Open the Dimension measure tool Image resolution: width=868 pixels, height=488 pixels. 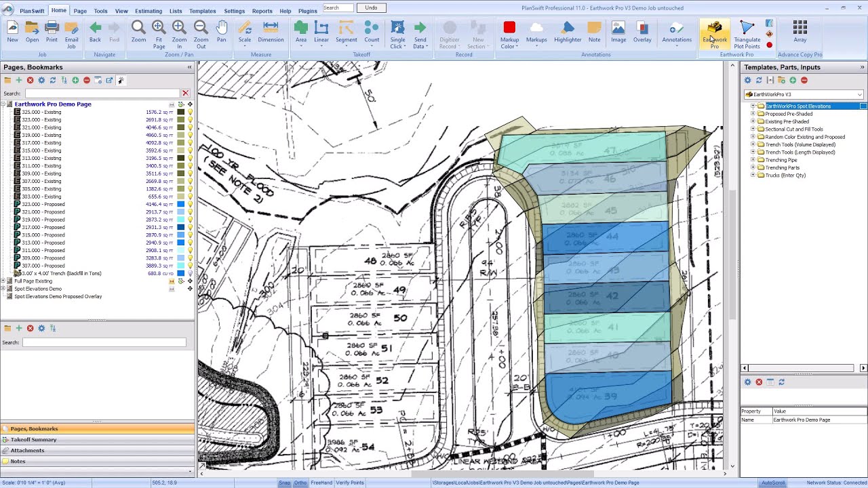coord(271,32)
